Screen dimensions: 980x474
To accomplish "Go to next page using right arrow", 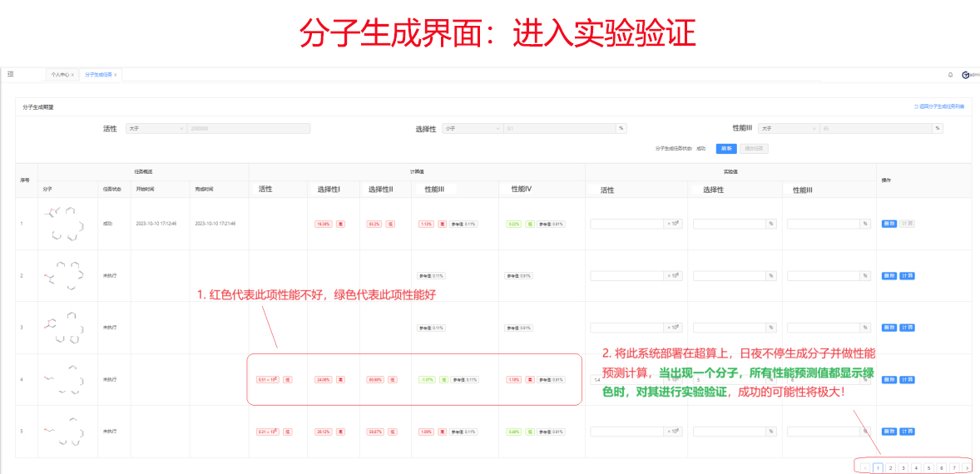I will tap(967, 468).
